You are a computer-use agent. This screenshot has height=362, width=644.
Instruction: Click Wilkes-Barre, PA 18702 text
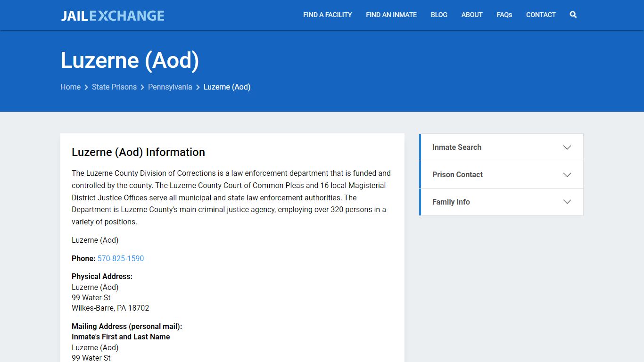tap(110, 308)
